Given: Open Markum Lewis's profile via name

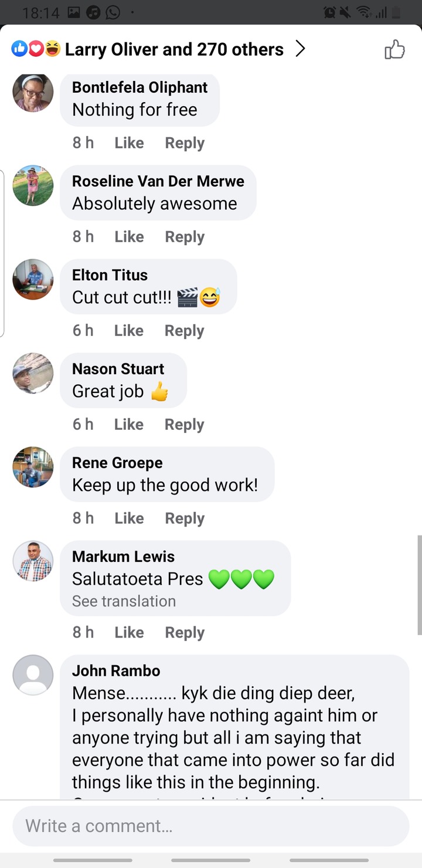Looking at the screenshot, I should (123, 556).
